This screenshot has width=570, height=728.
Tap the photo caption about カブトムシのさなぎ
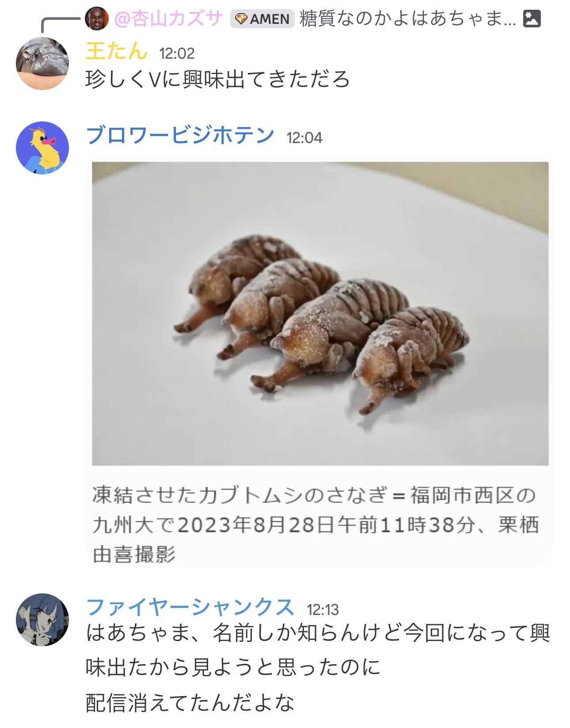coord(316,525)
